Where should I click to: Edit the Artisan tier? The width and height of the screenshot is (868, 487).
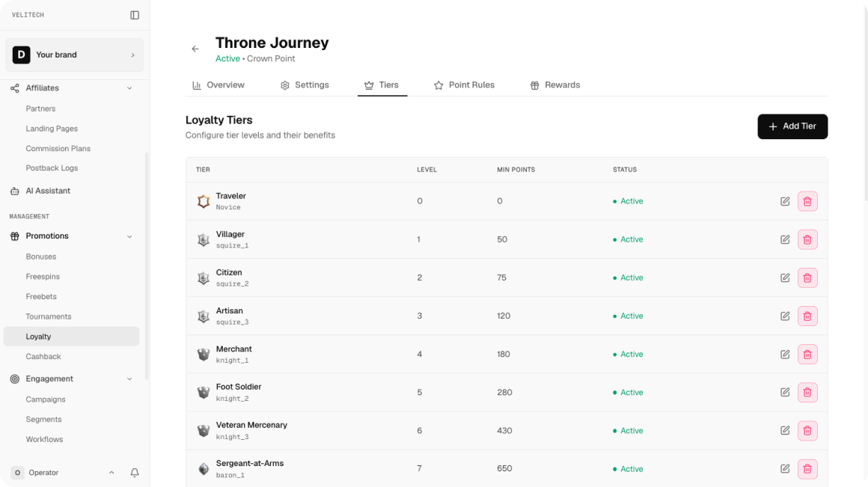pos(785,316)
